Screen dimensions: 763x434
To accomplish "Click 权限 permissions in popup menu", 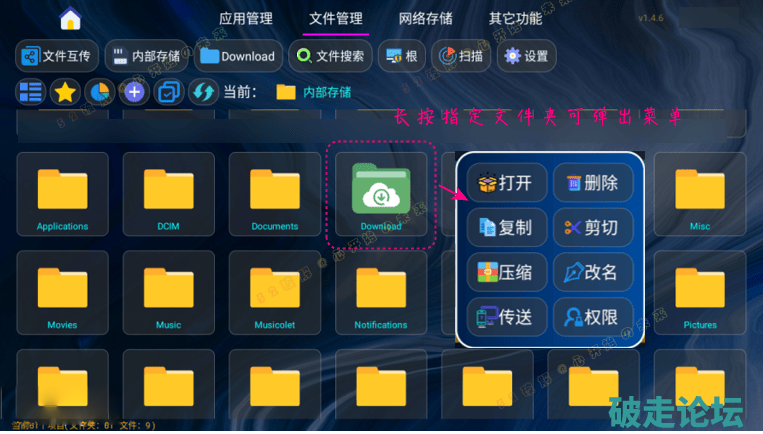I will (x=593, y=317).
